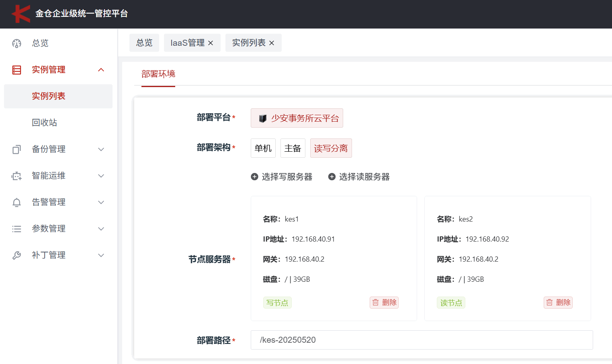Click the 节点服务器 field label
The height and width of the screenshot is (364, 612).
click(209, 260)
